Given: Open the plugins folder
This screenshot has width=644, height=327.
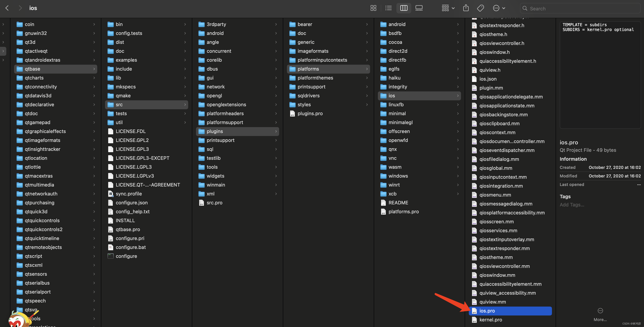Looking at the screenshot, I should (238, 131).
